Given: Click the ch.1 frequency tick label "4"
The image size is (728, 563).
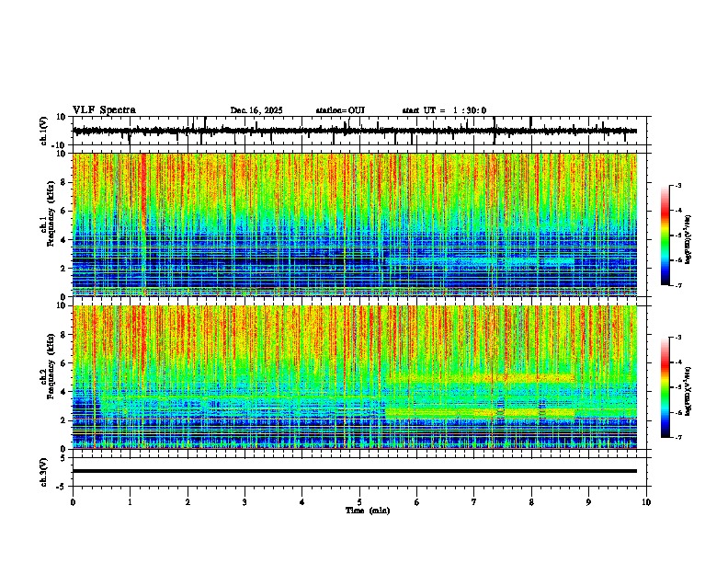Looking at the screenshot, I should (64, 240).
